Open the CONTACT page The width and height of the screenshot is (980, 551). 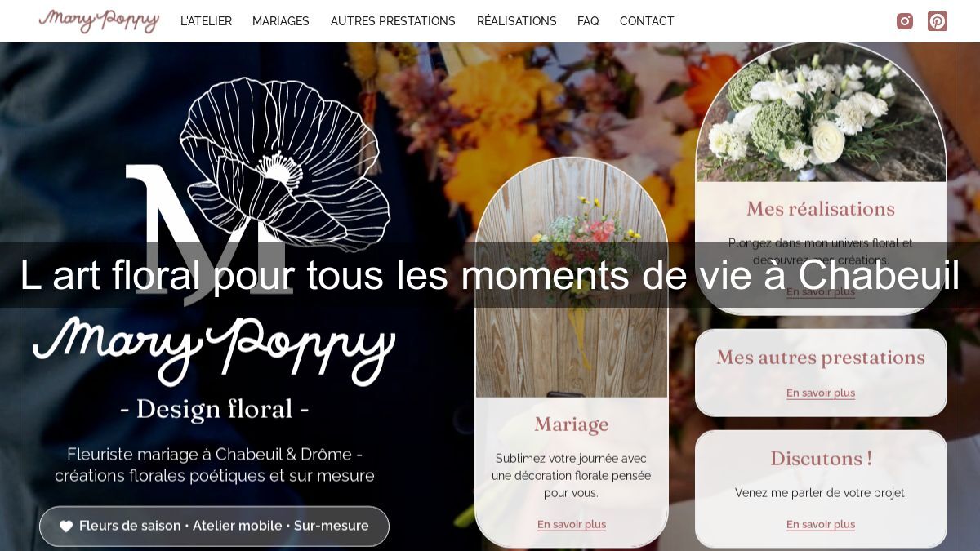coord(647,21)
